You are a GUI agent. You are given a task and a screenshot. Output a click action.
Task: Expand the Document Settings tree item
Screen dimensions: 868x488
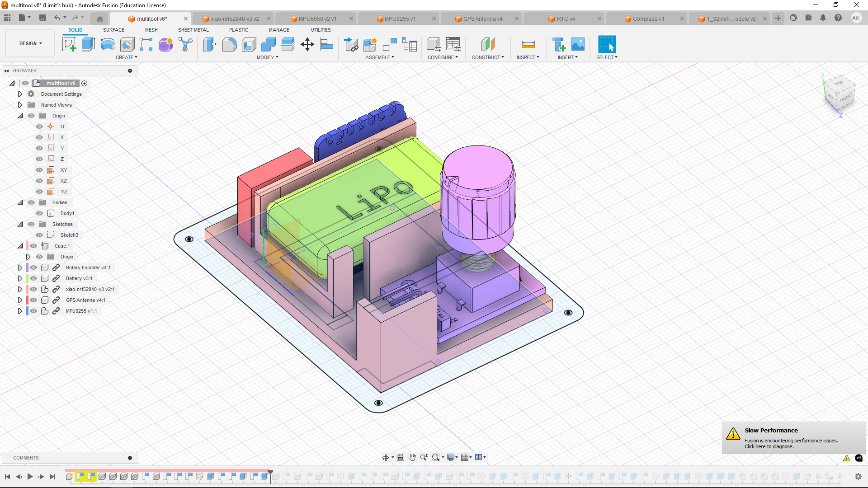(x=20, y=94)
